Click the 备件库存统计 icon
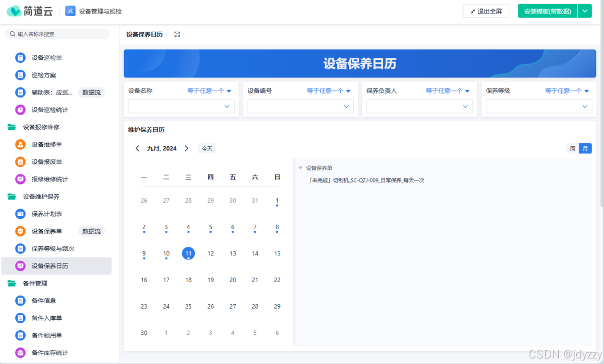Screen dimensions: 604x364 point(20,352)
